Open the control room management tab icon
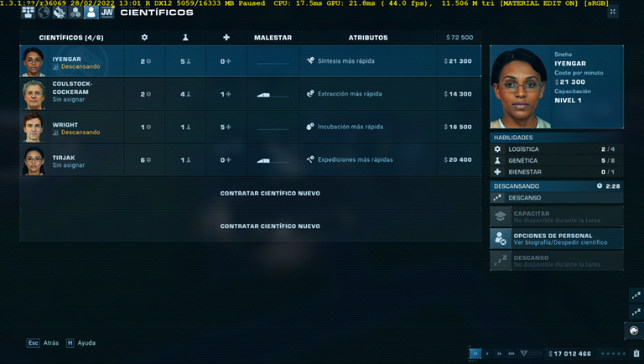 click(x=29, y=13)
